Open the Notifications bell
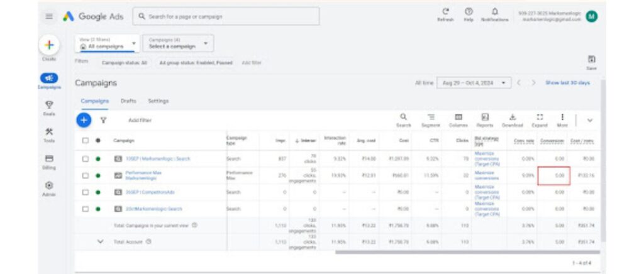Screen dimensions: 644x274 [494, 11]
